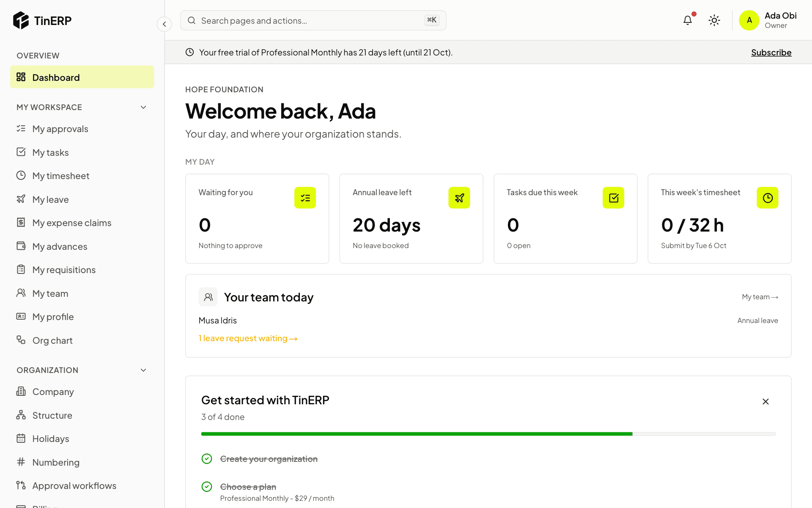The height and width of the screenshot is (508, 812).
Task: Click the onboarding progress bar
Action: tap(488, 434)
